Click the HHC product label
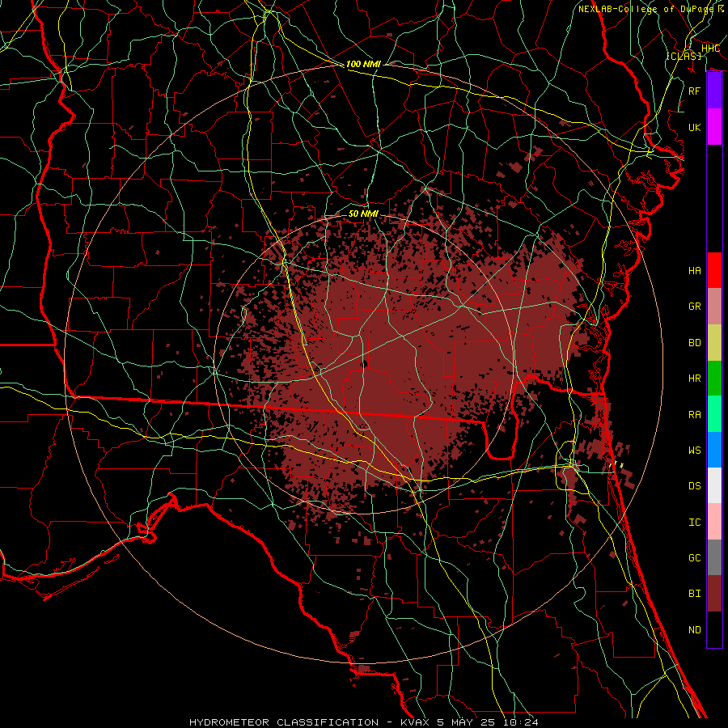The height and width of the screenshot is (728, 728). [x=710, y=49]
